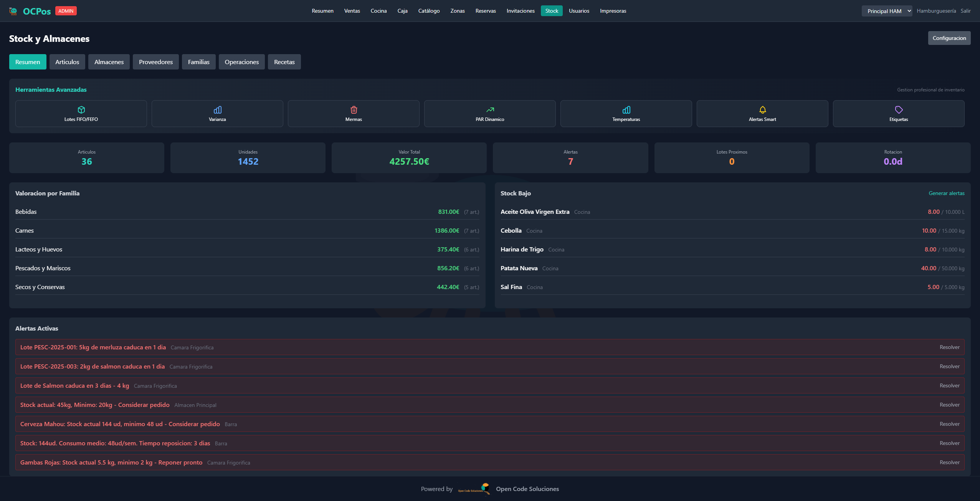This screenshot has width=980, height=501.
Task: Switch to the Operaciones tab
Action: coord(242,62)
